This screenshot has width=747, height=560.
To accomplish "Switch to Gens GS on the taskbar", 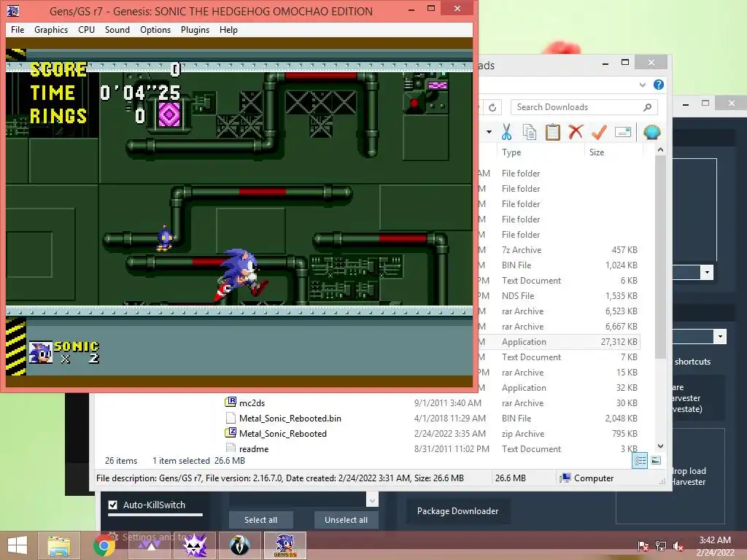I will (x=285, y=545).
